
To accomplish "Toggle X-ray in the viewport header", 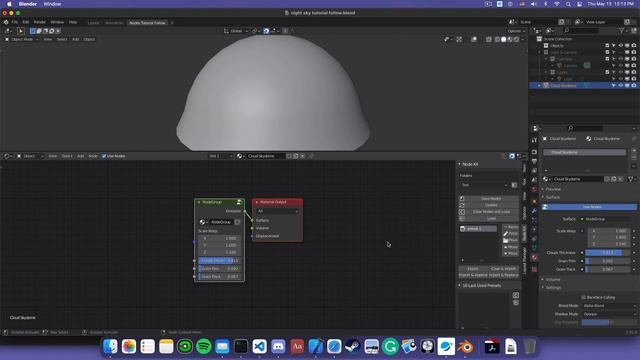I will (489, 40).
